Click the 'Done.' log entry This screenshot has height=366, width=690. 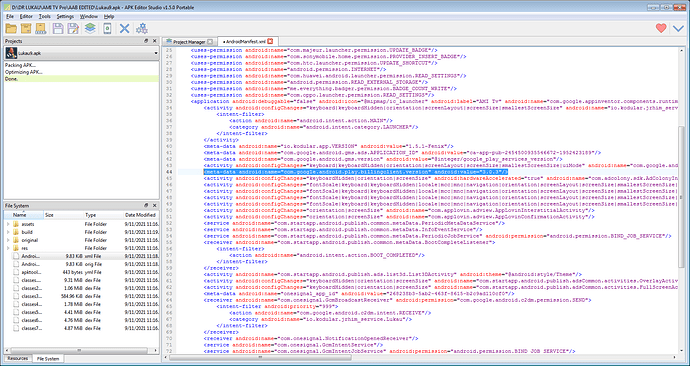coord(81,79)
